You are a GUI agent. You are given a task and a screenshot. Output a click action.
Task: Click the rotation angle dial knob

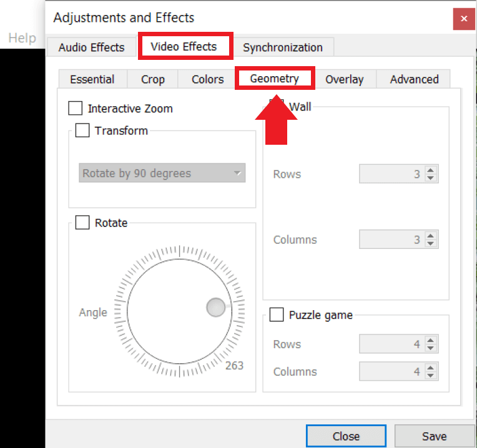pos(215,307)
